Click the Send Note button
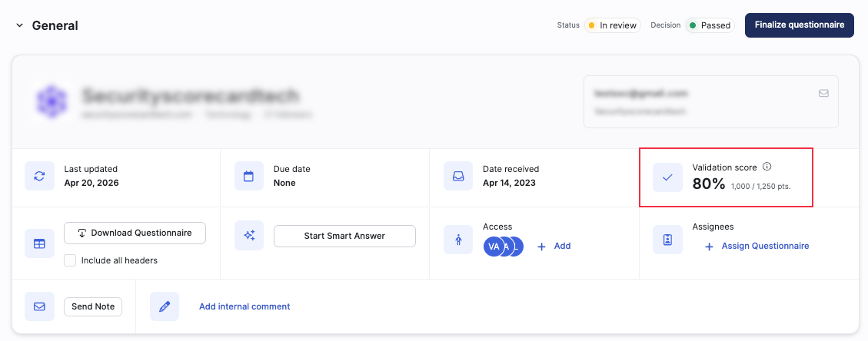This screenshot has height=341, width=868. coord(93,306)
